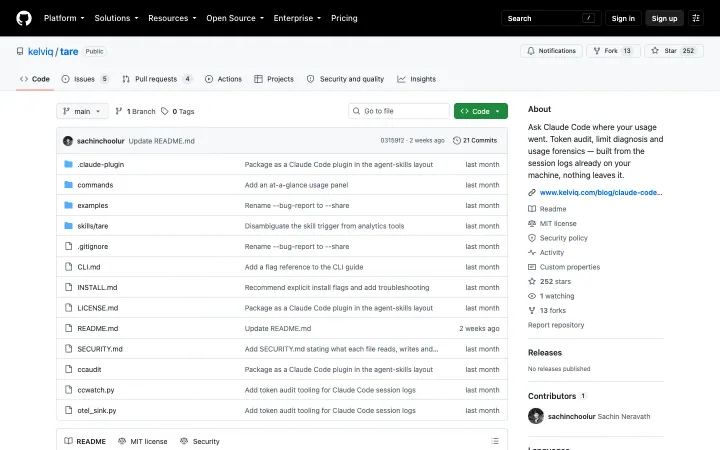Click the skills/tare folder icon
Image resolution: width=720 pixels, height=450 pixels.
coord(68,225)
